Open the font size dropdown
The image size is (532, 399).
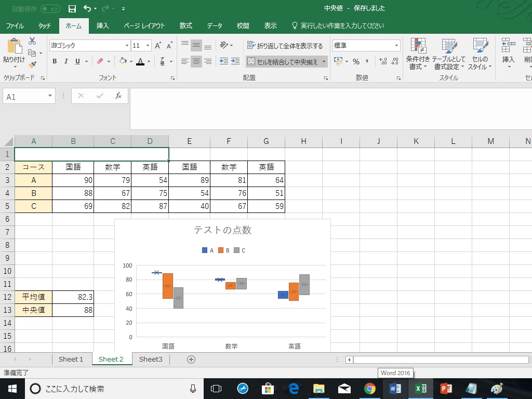(148, 45)
